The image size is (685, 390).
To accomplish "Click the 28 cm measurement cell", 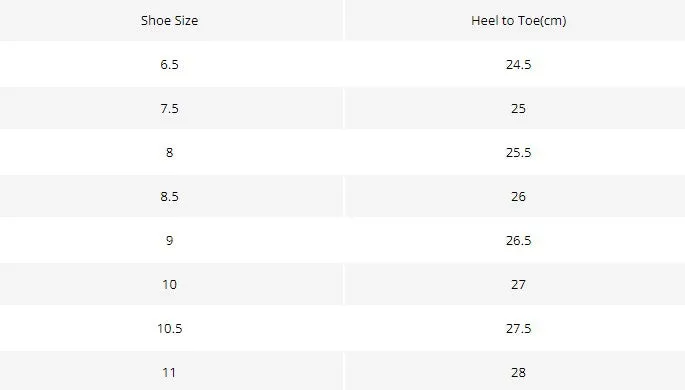I will [519, 373].
